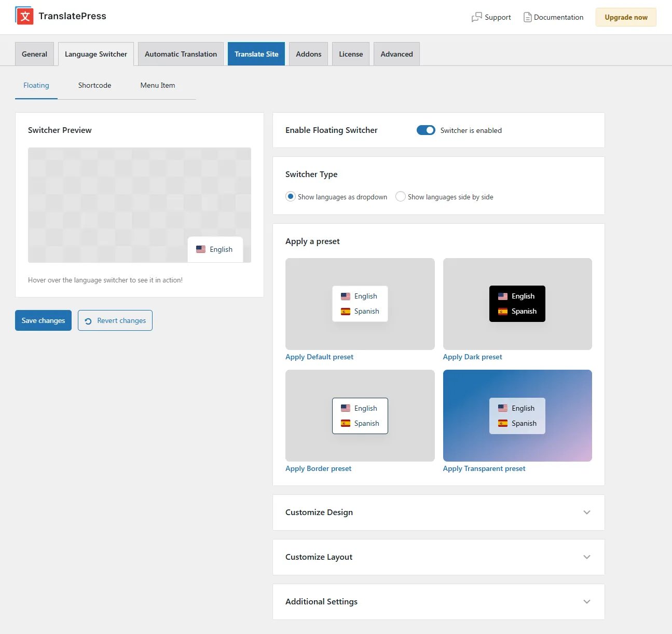Open the Documentation link
The height and width of the screenshot is (634, 672).
(553, 17)
